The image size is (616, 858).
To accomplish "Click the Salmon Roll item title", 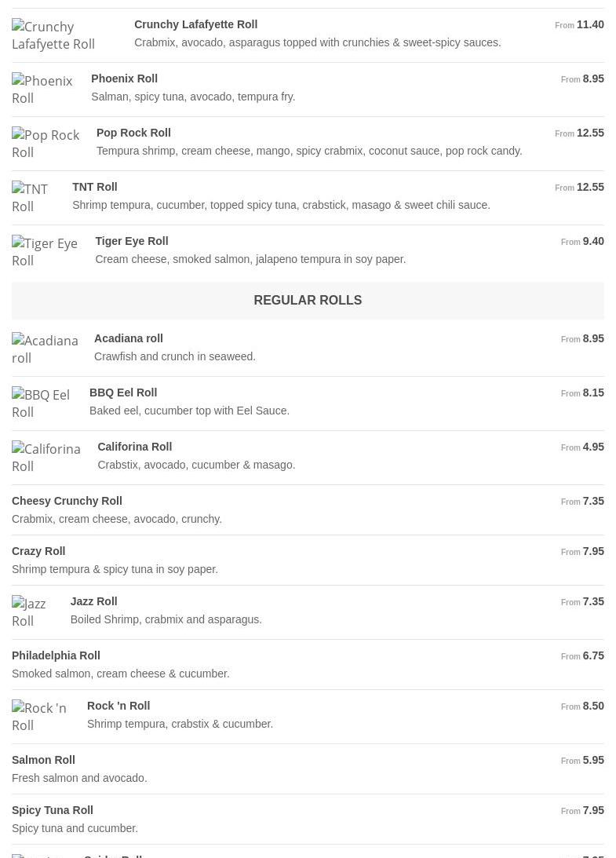I will tap(43, 760).
